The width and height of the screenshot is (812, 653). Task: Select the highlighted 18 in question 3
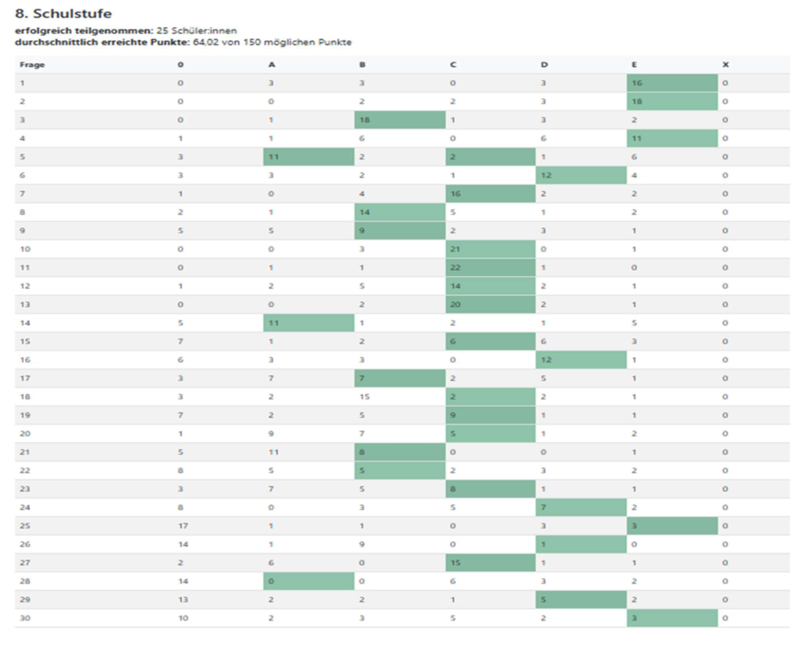[x=364, y=120]
